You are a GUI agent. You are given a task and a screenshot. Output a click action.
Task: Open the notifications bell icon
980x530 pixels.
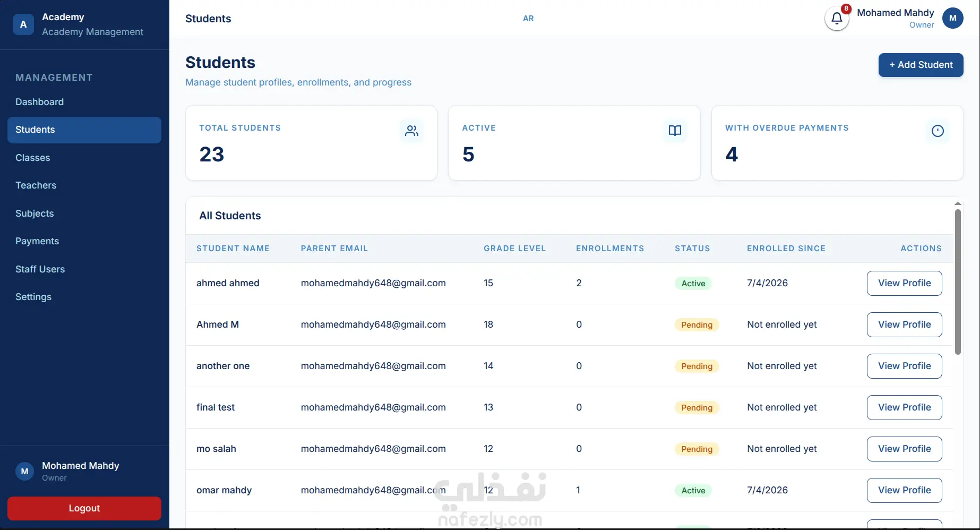837,19
